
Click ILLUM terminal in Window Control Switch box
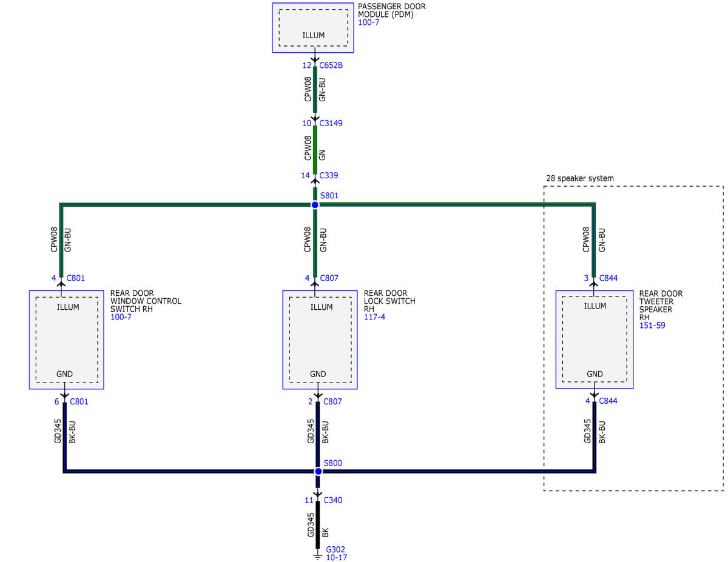tap(68, 307)
